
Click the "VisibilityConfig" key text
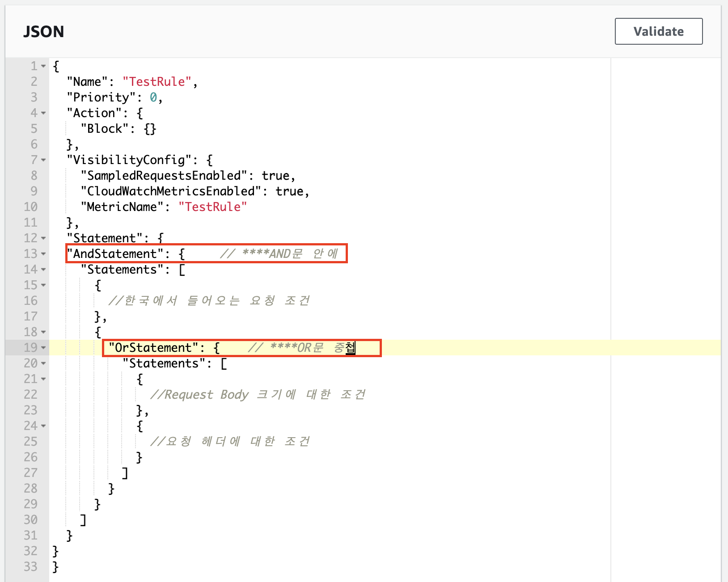(x=129, y=160)
